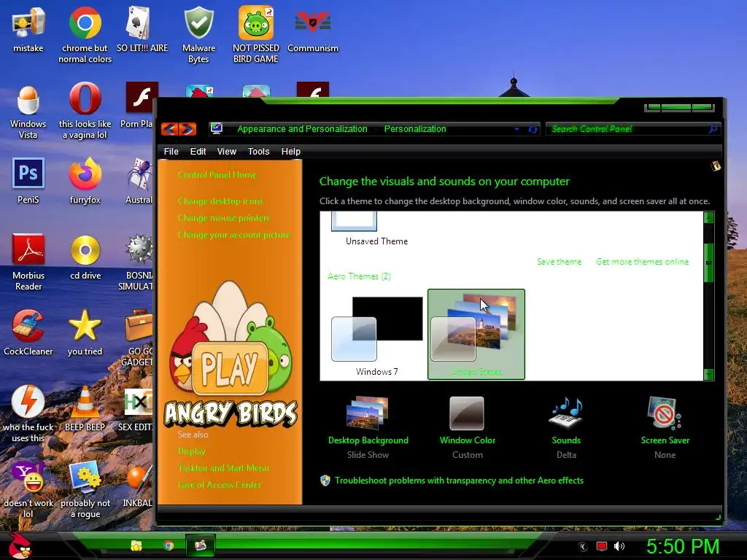
Task: Open Desktop Background slide show settings
Action: pos(368,427)
